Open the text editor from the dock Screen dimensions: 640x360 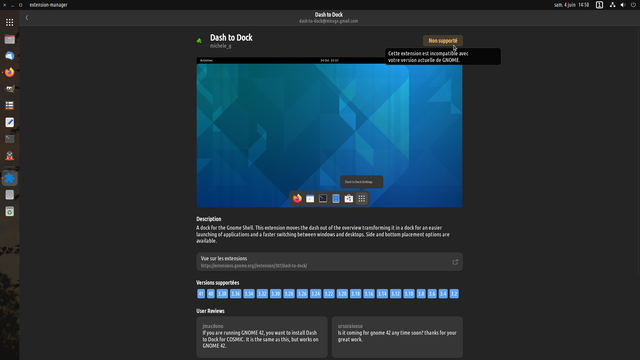(9, 122)
